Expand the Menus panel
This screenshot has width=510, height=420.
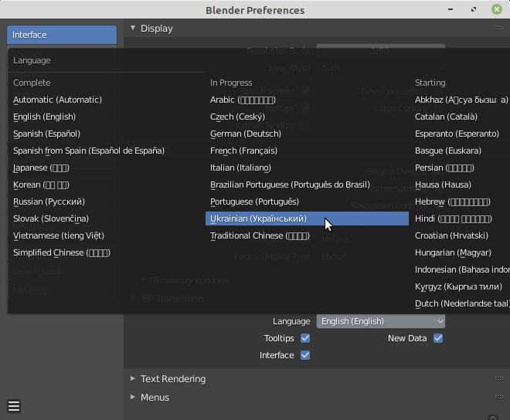pyautogui.click(x=133, y=398)
